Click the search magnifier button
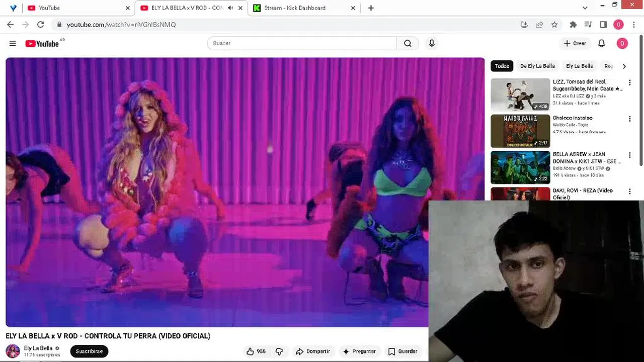 [408, 43]
